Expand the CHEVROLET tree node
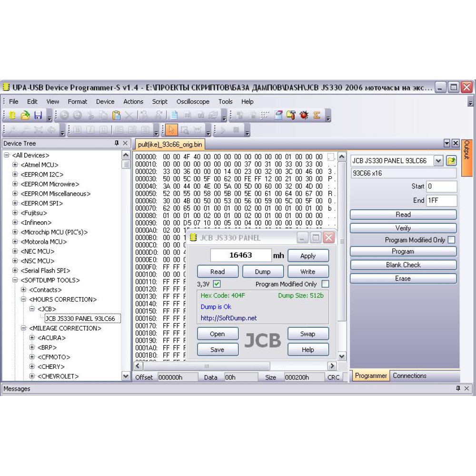 [32, 376]
